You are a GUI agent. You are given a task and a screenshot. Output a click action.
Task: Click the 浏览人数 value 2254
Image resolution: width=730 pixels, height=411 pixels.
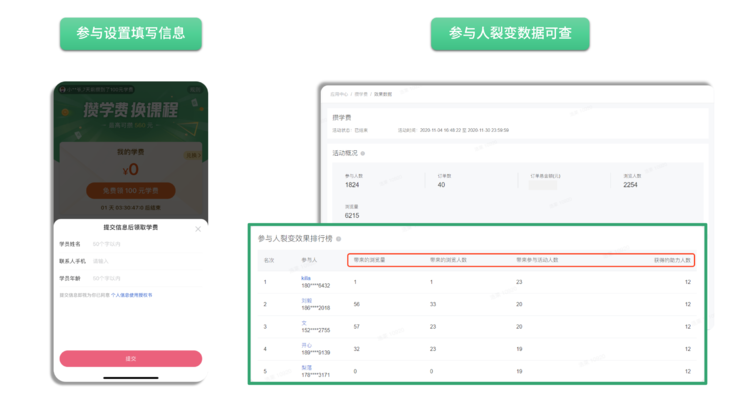[630, 185]
